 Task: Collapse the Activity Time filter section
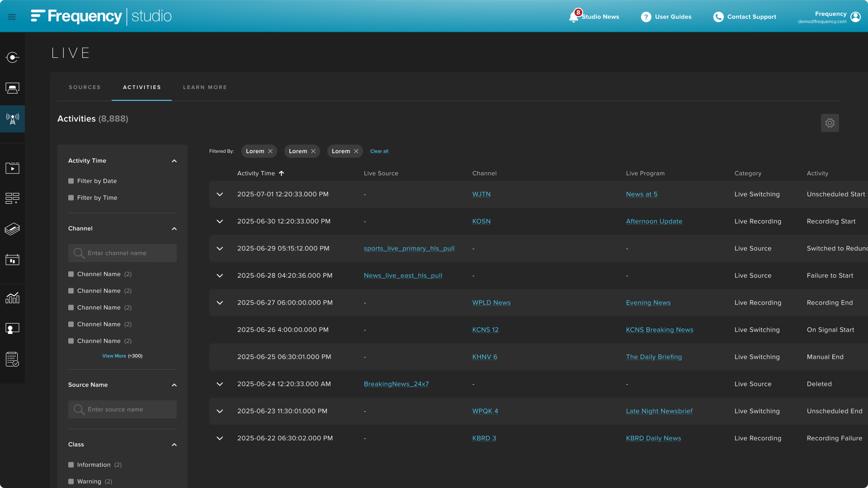pos(174,161)
